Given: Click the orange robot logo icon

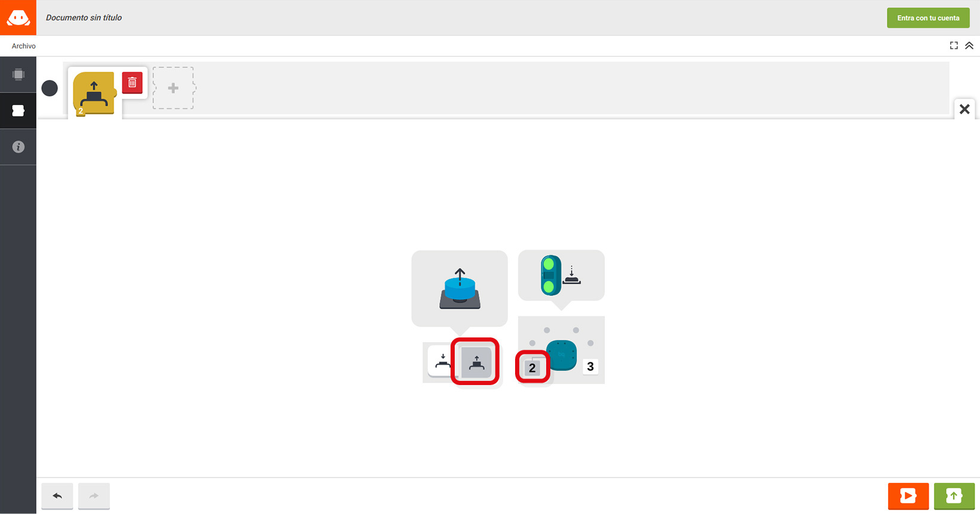Looking at the screenshot, I should click(18, 17).
